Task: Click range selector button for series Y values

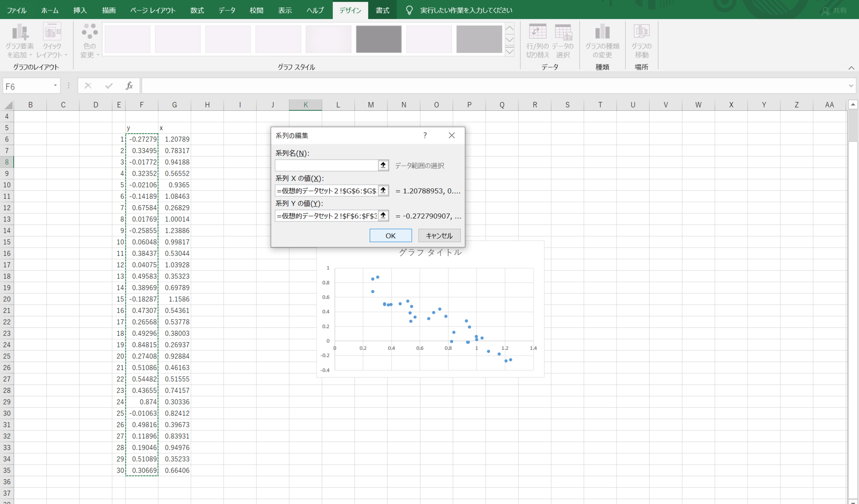Action: click(x=383, y=216)
